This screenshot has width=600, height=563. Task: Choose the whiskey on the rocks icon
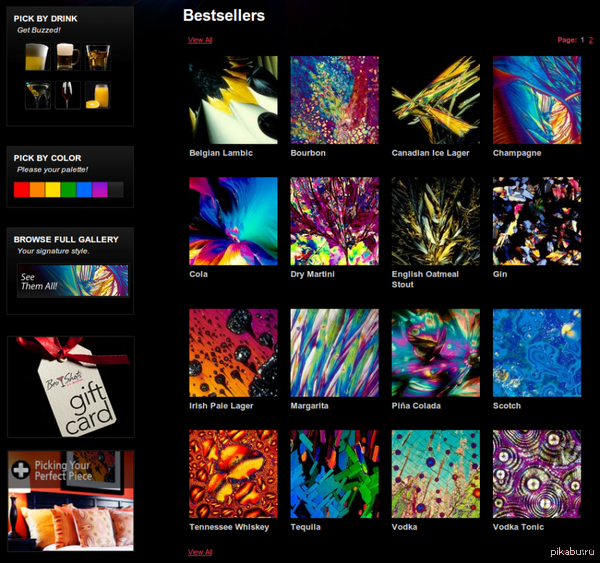(97, 56)
